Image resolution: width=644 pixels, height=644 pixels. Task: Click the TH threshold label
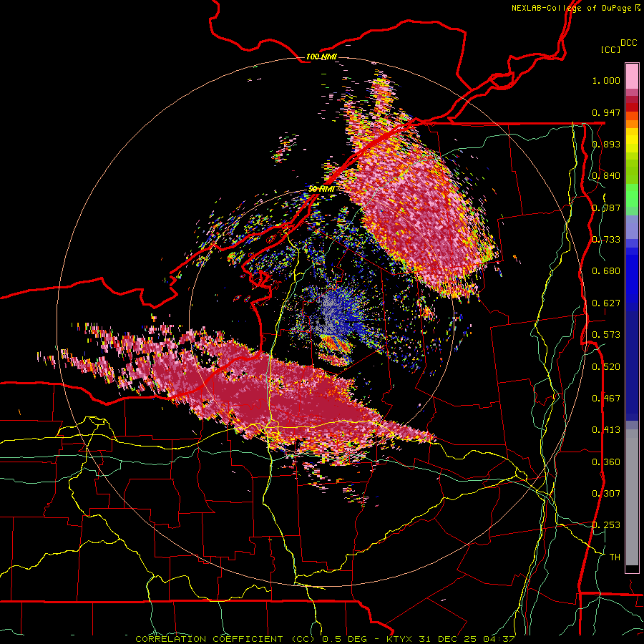pyautogui.click(x=615, y=557)
